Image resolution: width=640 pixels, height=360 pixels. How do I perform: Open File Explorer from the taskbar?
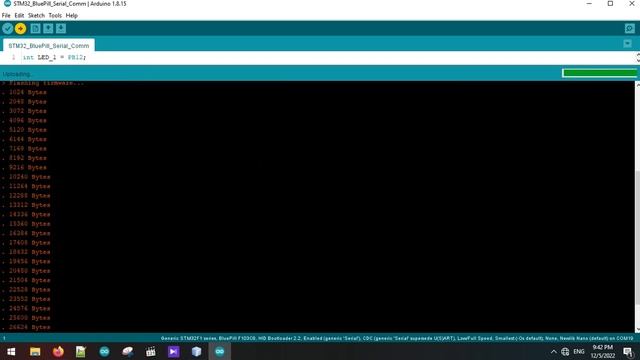[35, 351]
